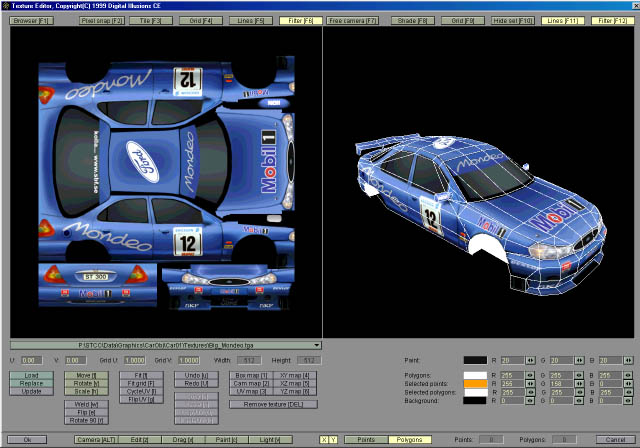Click the Load button
The height and width of the screenshot is (448, 640).
[x=31, y=375]
